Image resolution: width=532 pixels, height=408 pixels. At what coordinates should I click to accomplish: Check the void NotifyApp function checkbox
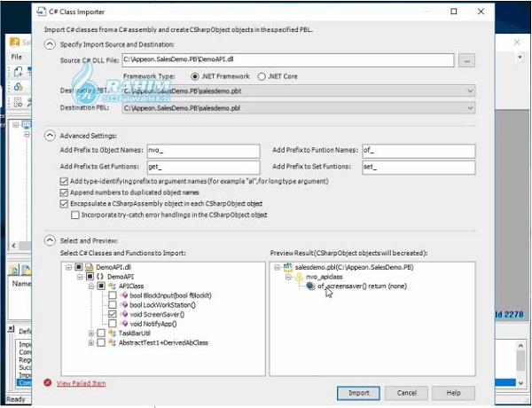click(113, 324)
